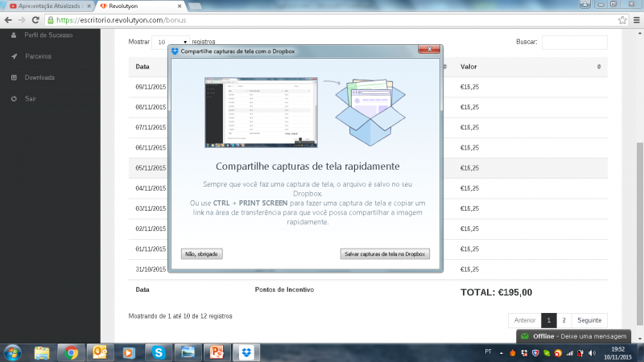Screen dimensions: 644x362
Task: Select pagination page 1
Action: click(549, 320)
